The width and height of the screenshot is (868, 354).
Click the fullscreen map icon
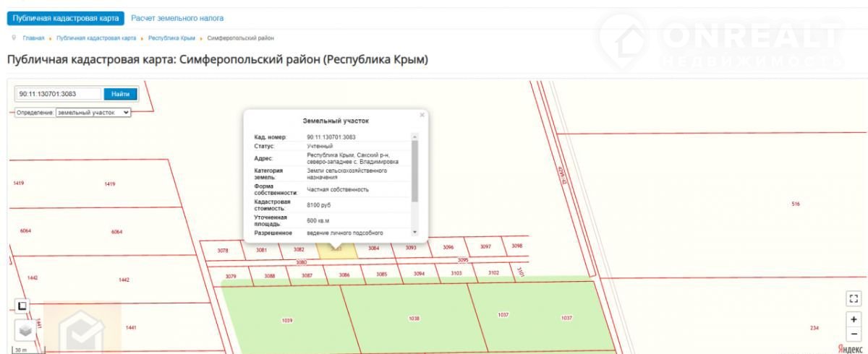[854, 298]
